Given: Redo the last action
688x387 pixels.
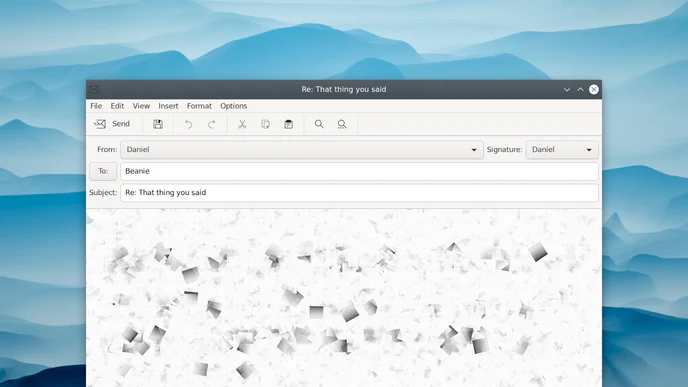Looking at the screenshot, I should [211, 125].
